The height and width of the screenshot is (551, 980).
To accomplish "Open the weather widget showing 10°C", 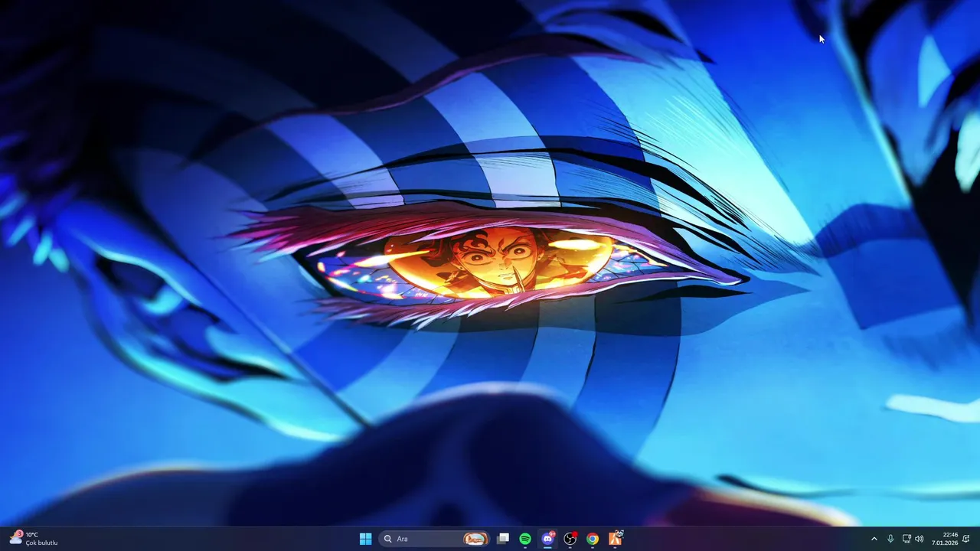I will point(34,539).
